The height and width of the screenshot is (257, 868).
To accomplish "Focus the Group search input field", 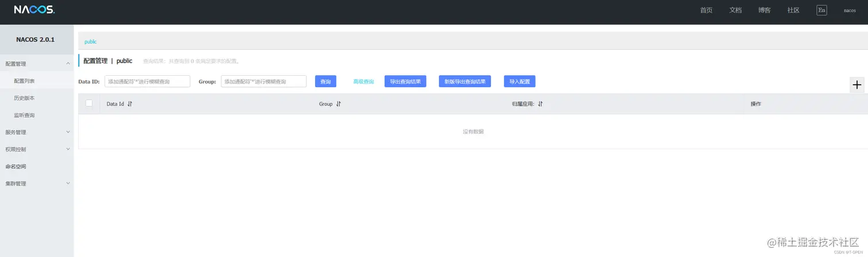I will click(x=263, y=81).
